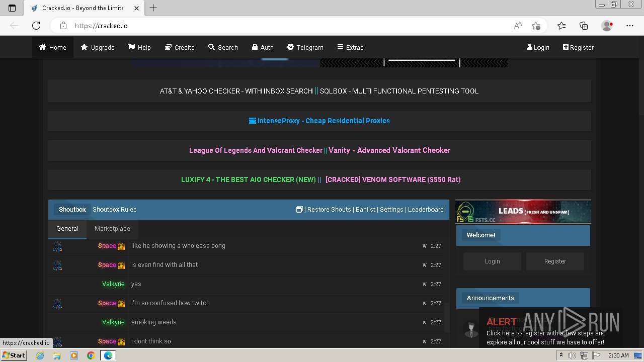644x362 pixels.
Task: Switch to the Marketplace chat tab
Action: tap(112, 228)
